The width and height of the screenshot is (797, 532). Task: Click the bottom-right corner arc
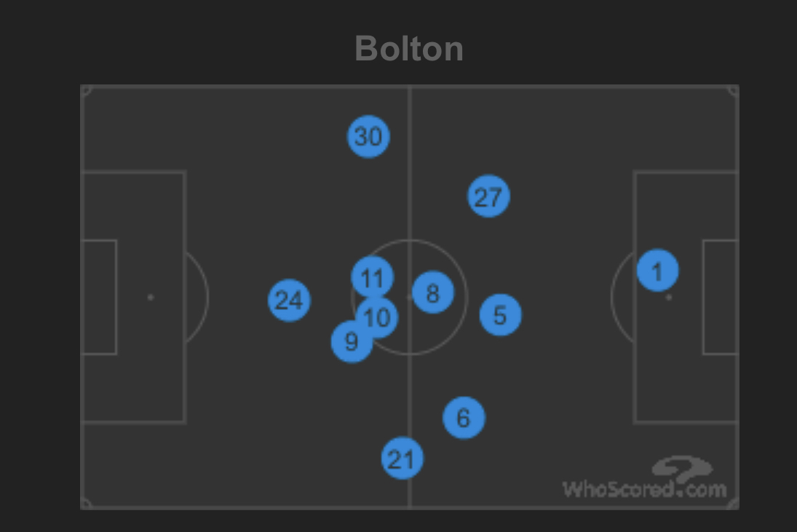point(734,503)
